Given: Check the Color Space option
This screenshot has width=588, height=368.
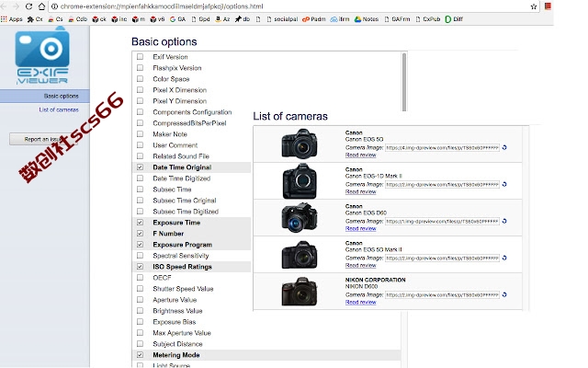Looking at the screenshot, I should tap(140, 79).
